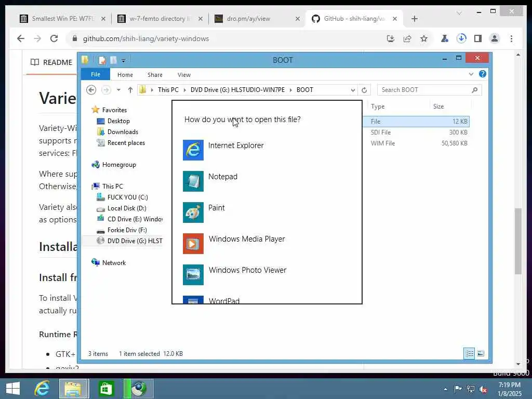Image resolution: width=532 pixels, height=399 pixels.
Task: Open Windows Store from taskbar
Action: point(106,389)
